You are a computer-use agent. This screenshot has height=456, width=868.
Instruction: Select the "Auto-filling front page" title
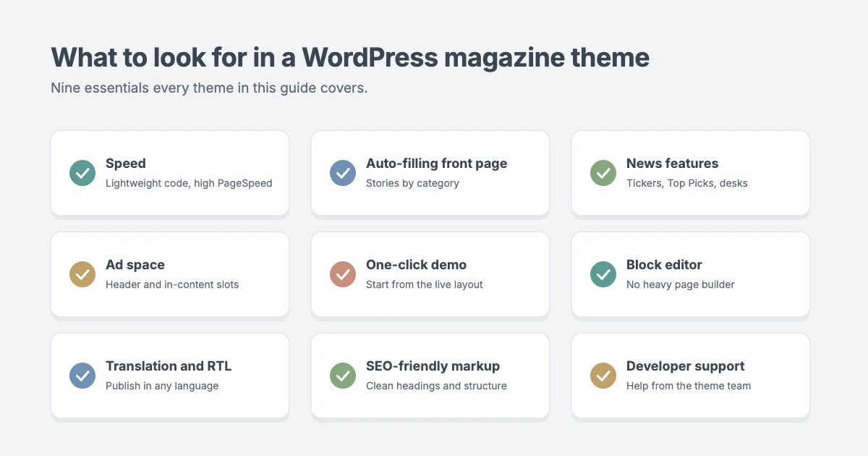(x=437, y=164)
